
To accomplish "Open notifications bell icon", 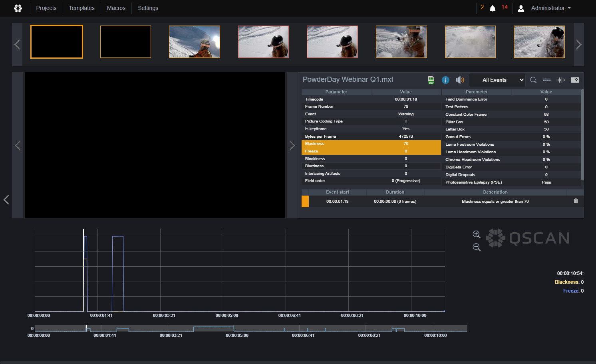I will pos(493,8).
